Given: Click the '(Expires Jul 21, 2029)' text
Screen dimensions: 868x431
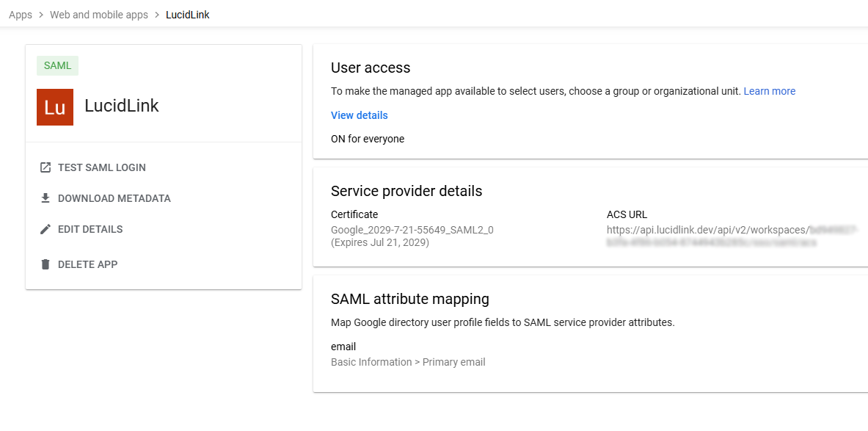Looking at the screenshot, I should coord(380,242).
